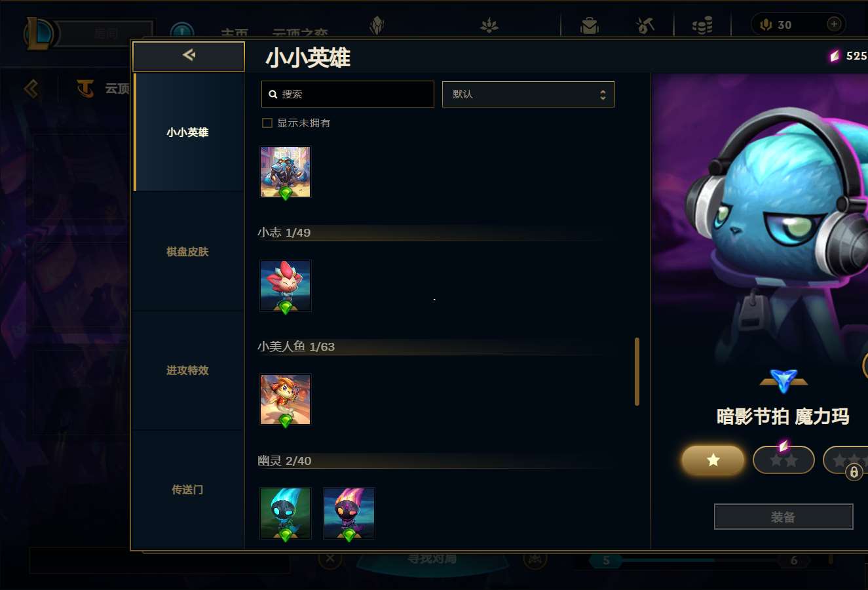Click the list's vertical scrollbar handle

[x=637, y=372]
